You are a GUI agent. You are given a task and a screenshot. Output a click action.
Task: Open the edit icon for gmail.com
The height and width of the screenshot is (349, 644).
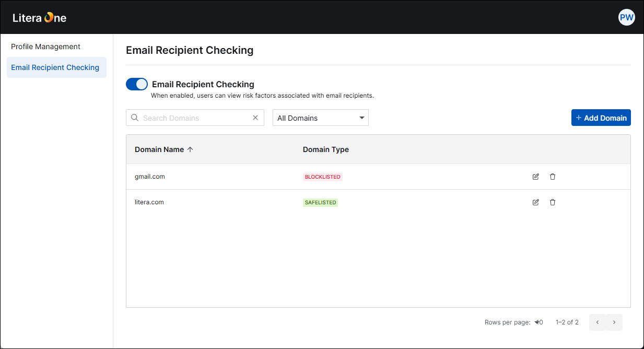535,177
